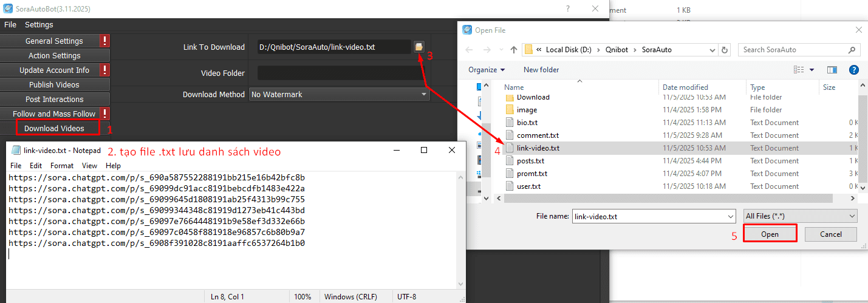Viewport: 868px width, 303px height.
Task: Click the Up arrow in Open File dialog
Action: pyautogui.click(x=514, y=50)
